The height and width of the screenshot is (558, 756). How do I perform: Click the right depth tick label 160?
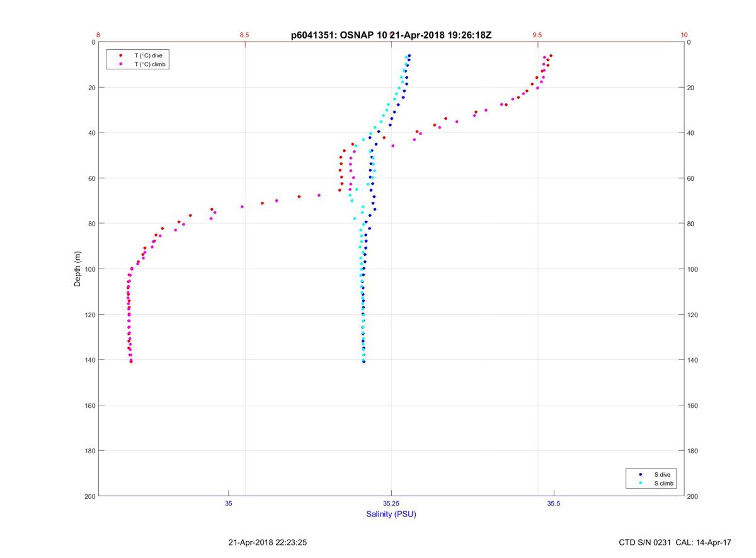coord(692,405)
